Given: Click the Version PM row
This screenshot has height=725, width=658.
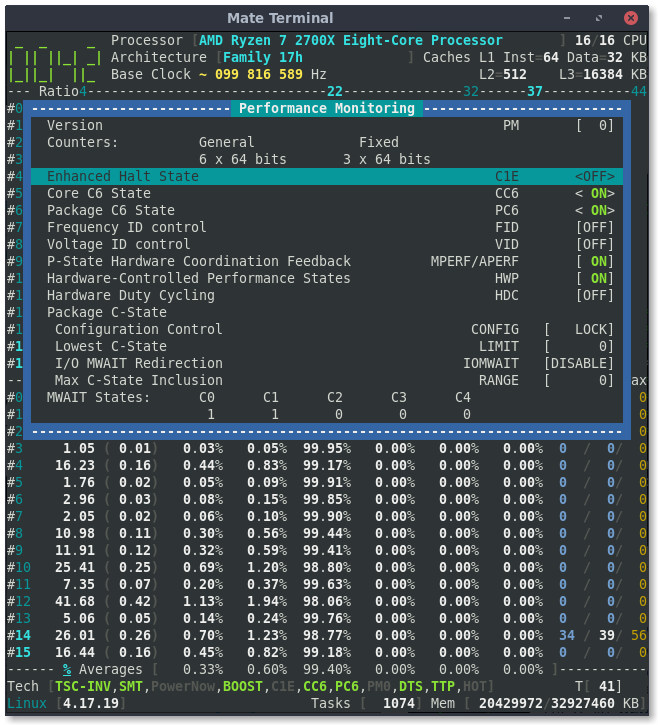Looking at the screenshot, I should click(326, 125).
